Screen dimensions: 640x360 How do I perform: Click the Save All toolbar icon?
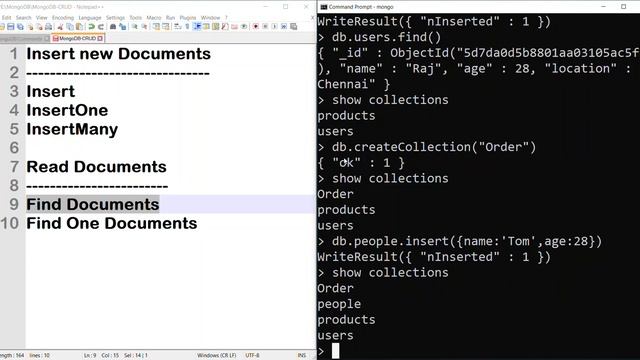[x=20, y=27]
